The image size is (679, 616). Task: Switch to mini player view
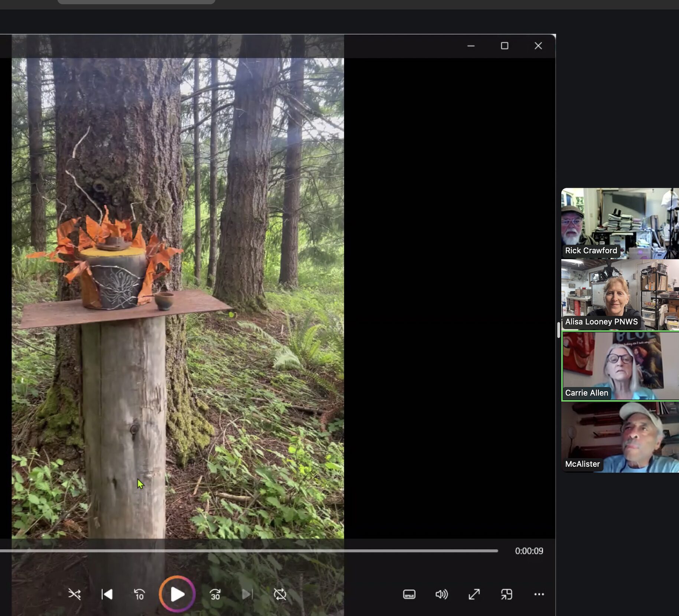point(507,594)
